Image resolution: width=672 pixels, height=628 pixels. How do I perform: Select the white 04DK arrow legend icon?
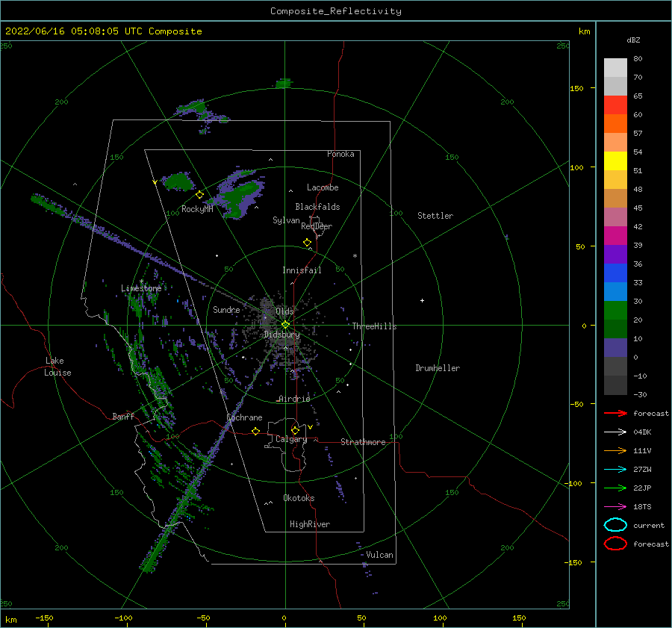pos(615,432)
